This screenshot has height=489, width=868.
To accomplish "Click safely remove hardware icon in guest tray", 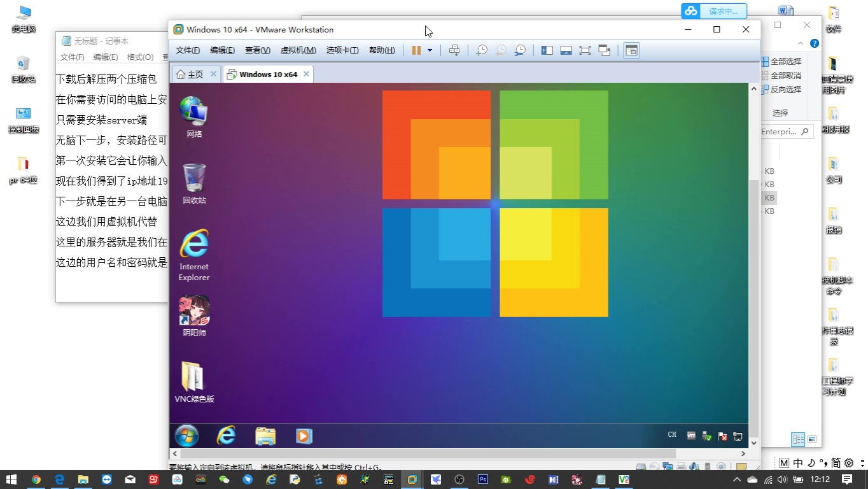I will [706, 436].
